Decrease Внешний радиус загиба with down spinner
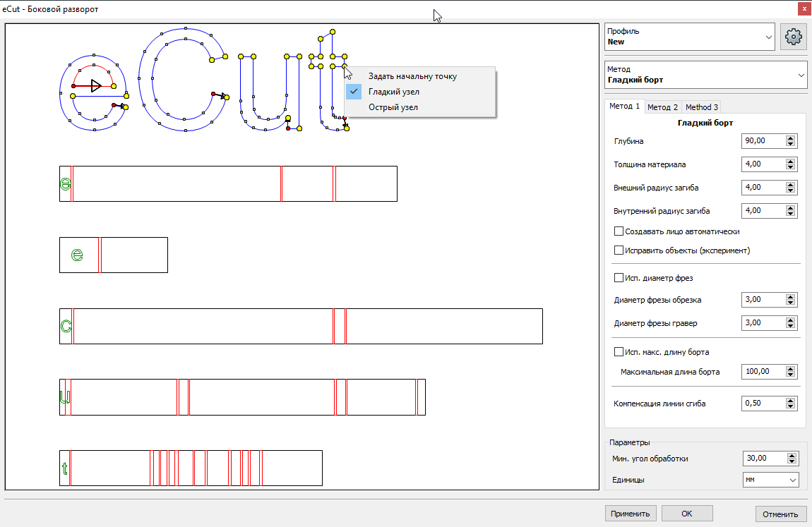The image size is (812, 527). (x=790, y=190)
